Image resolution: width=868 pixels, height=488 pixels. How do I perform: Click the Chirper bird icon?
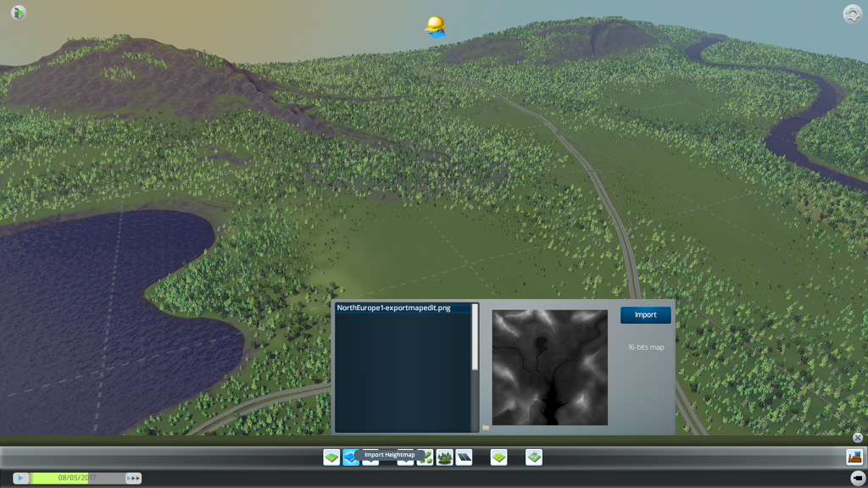coord(436,26)
